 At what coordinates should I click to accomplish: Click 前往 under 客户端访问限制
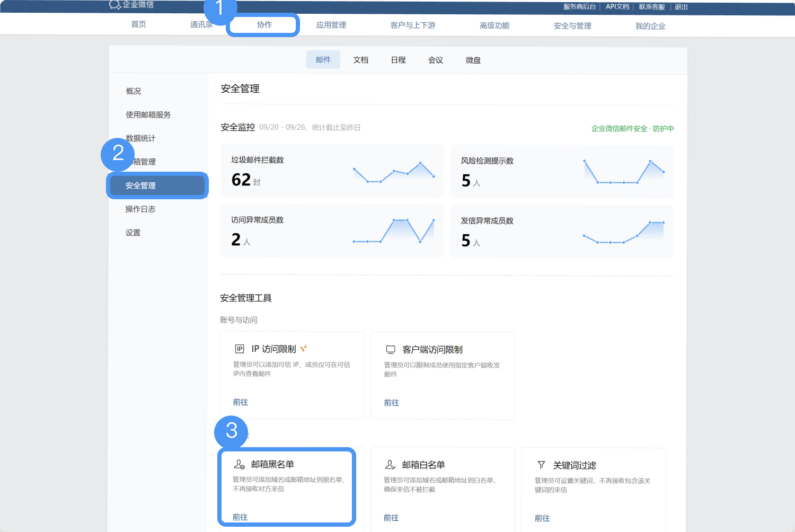tap(392, 403)
